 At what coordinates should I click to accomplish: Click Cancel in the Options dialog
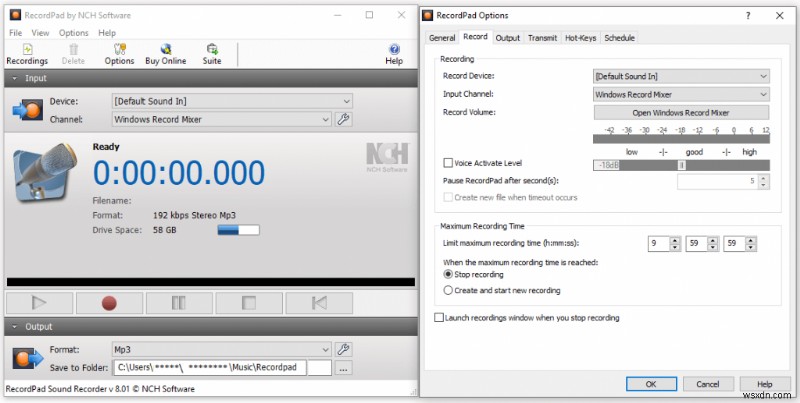coord(708,384)
